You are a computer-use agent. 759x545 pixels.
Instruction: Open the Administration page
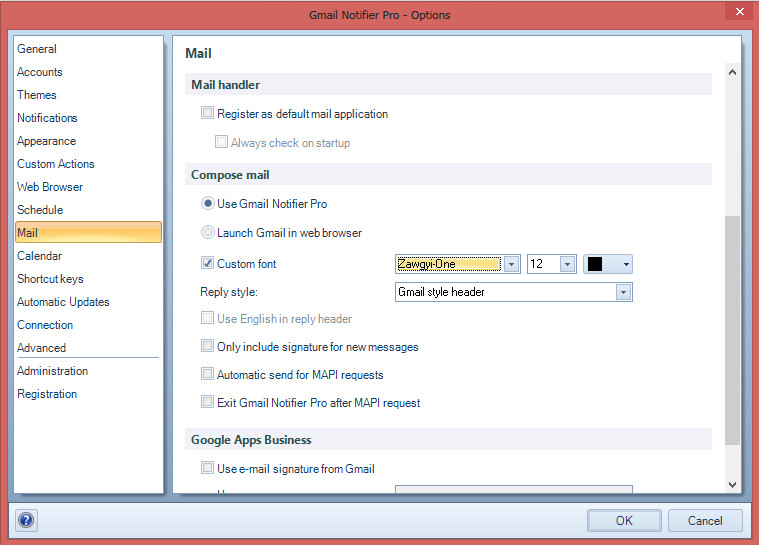coord(53,371)
